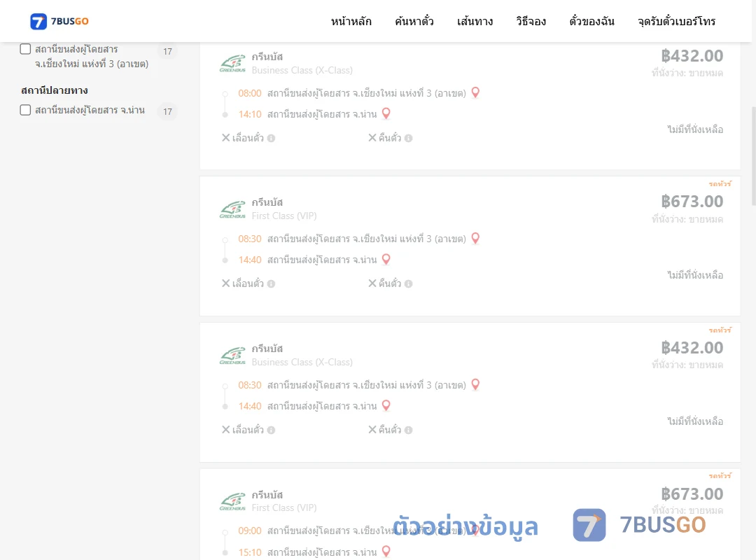
Task: Show คืนตั๋ว info icon on Business 08:30 card
Action: tap(408, 430)
